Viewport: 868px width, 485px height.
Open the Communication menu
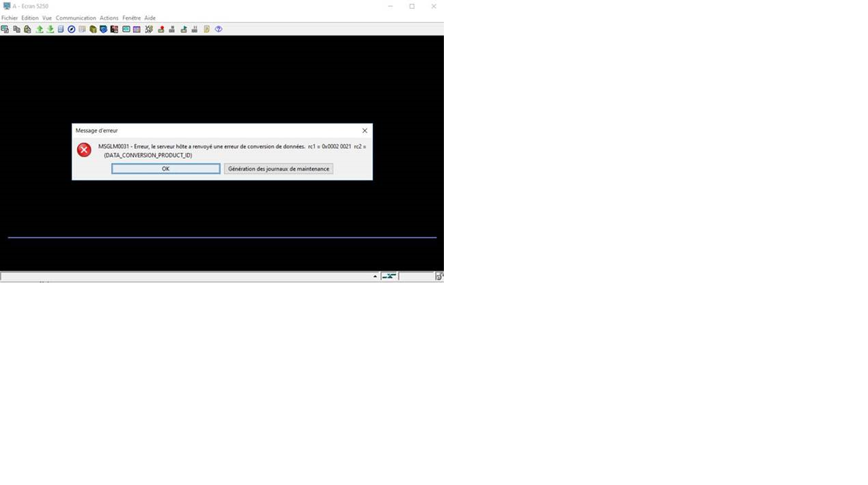coord(76,18)
